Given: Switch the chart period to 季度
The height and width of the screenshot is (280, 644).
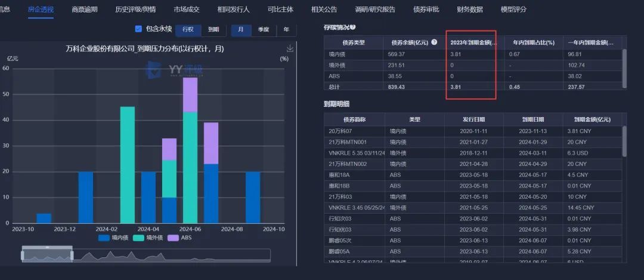Looking at the screenshot, I should (x=264, y=29).
